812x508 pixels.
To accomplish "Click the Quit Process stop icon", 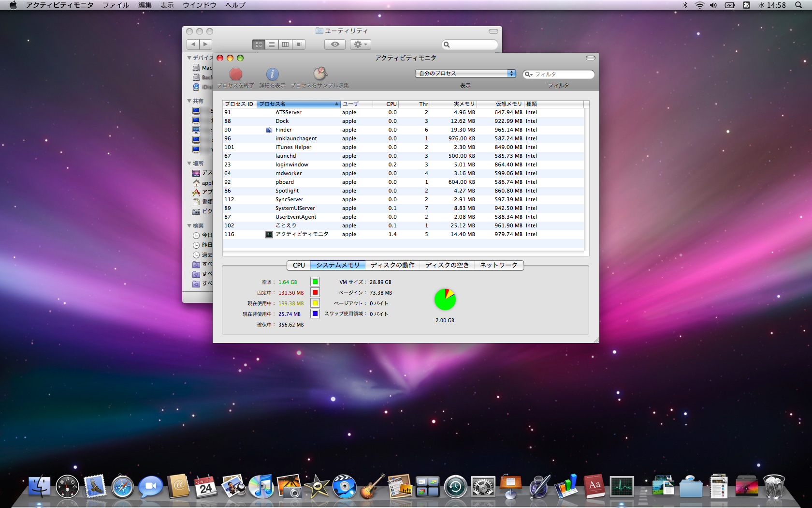I will pyautogui.click(x=235, y=74).
